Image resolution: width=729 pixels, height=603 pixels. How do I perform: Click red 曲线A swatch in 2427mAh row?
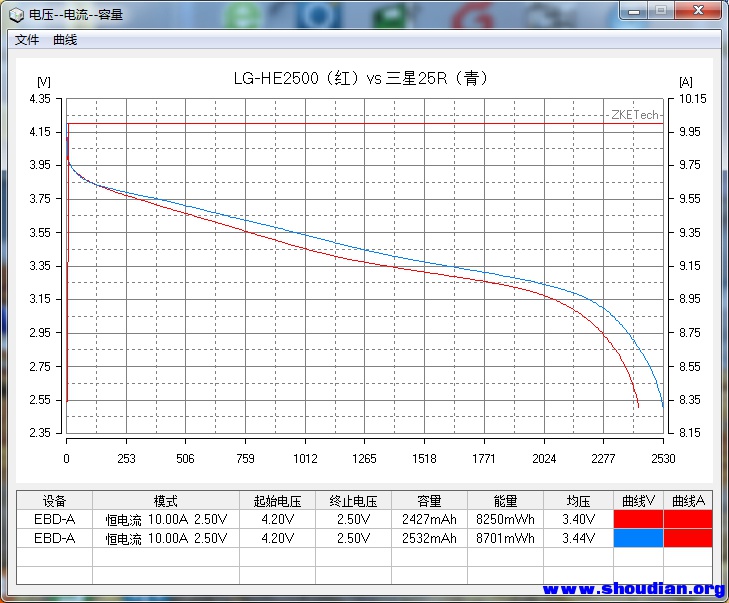tap(688, 519)
